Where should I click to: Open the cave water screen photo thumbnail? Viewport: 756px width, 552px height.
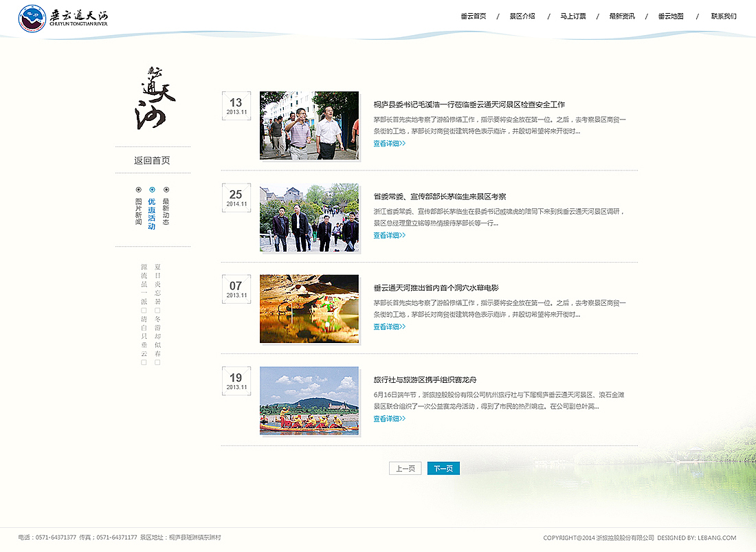point(309,309)
